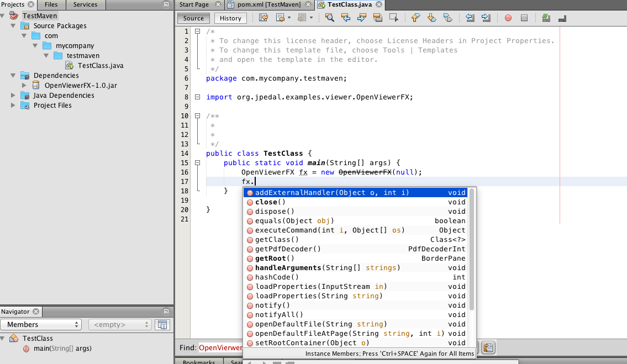Image resolution: width=627 pixels, height=364 pixels.
Task: Open the Members dropdown in Navigator
Action: tap(41, 325)
